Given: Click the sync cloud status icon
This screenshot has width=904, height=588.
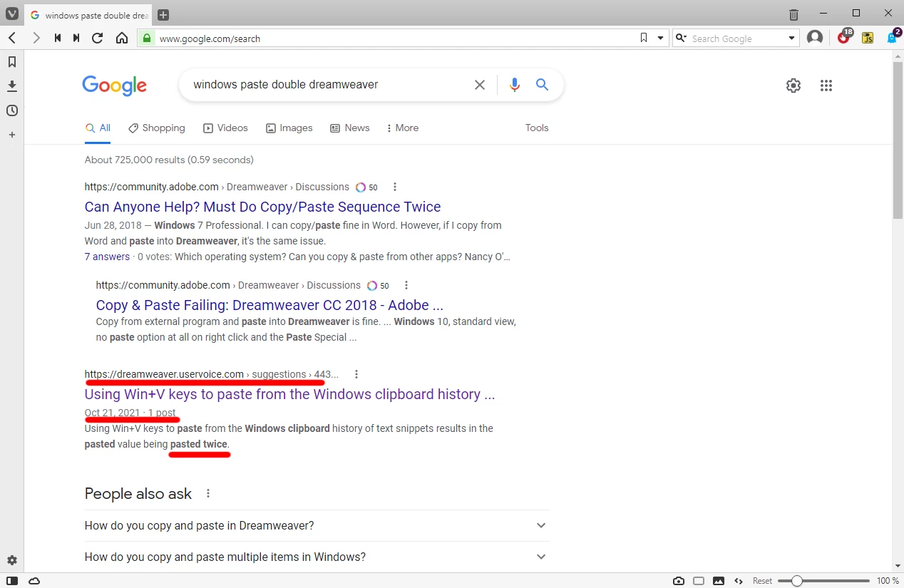Looking at the screenshot, I should 34,581.
